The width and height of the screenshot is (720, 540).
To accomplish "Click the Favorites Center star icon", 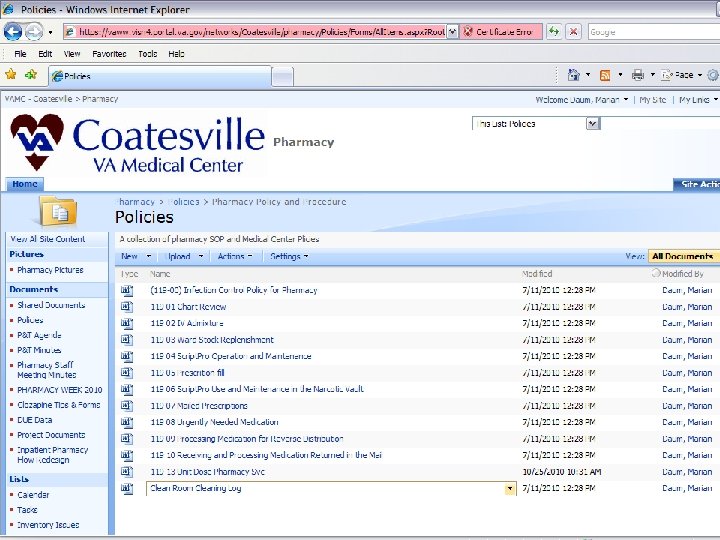I will 11,74.
